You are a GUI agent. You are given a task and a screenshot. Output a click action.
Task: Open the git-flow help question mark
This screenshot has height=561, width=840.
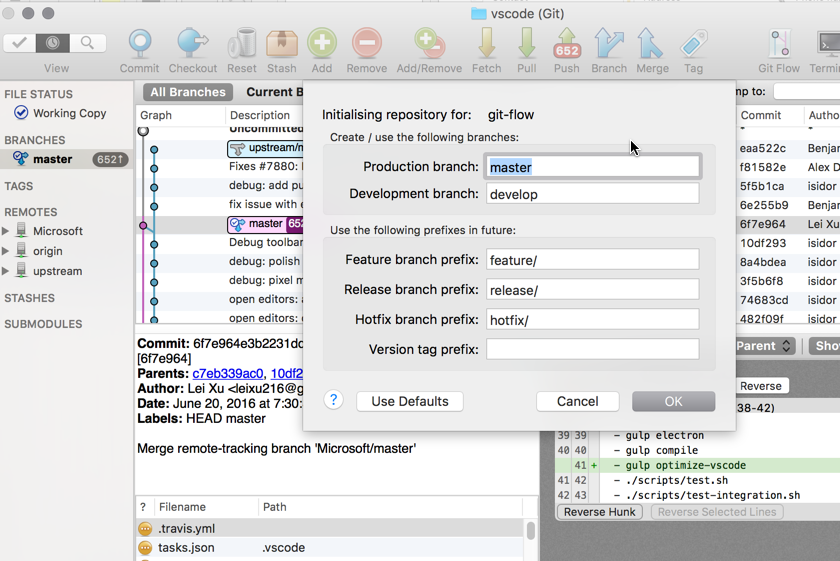[x=333, y=400]
